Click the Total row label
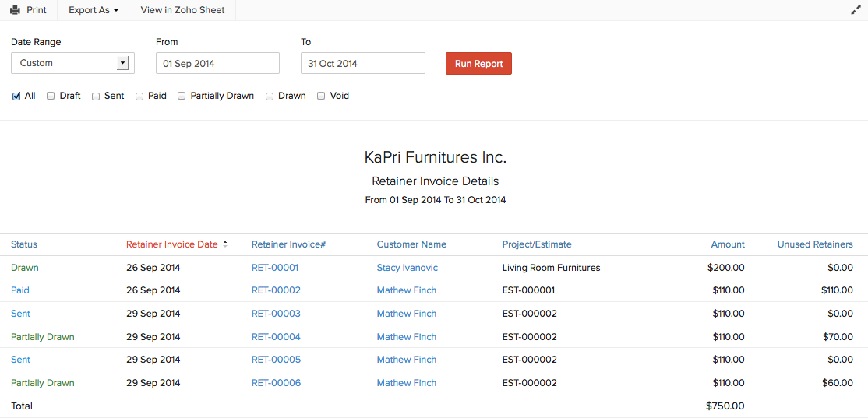Screen dimensions: 868x418 (x=22, y=406)
